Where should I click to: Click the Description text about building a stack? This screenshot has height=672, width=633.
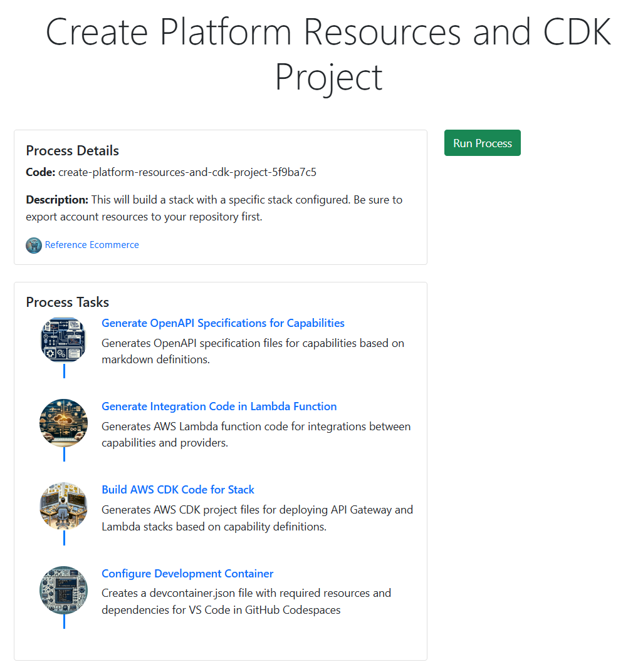[x=214, y=209]
